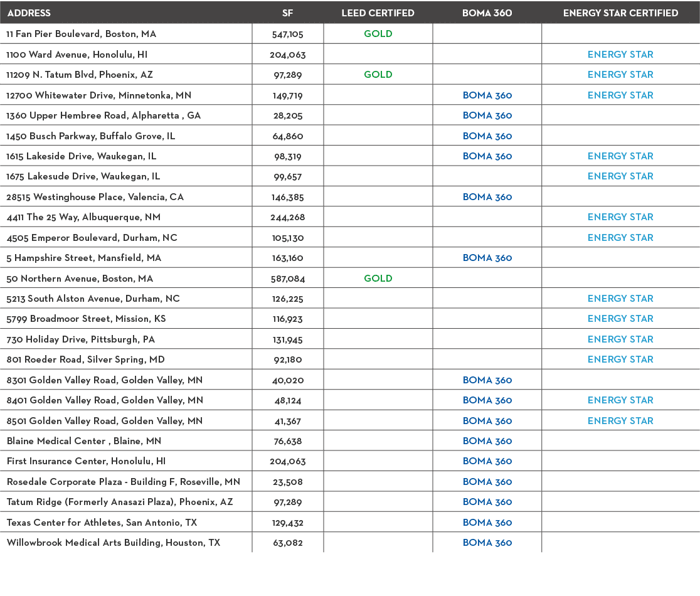Click GOLD in the 50 Northern Avenue row
700x596 pixels.
(378, 279)
